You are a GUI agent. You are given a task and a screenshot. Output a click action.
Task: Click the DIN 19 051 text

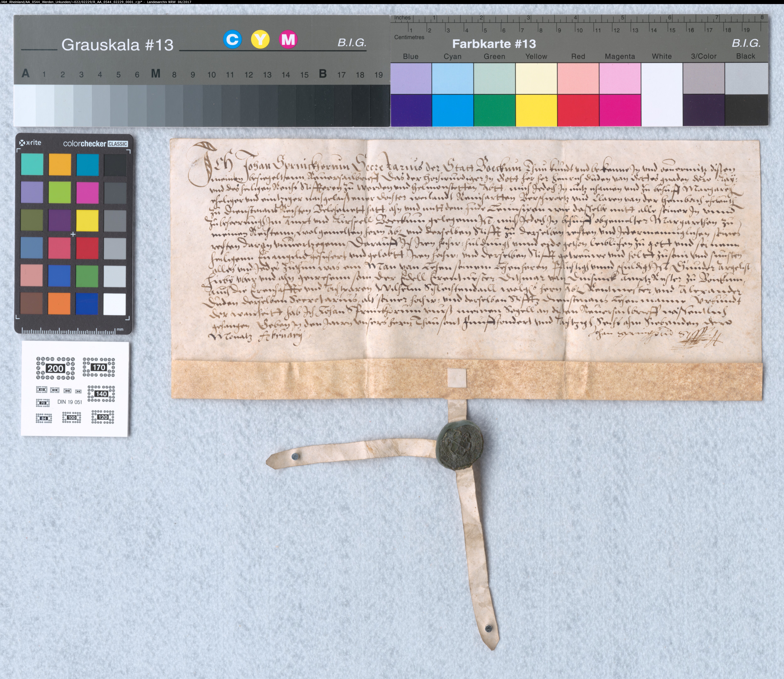[70, 402]
